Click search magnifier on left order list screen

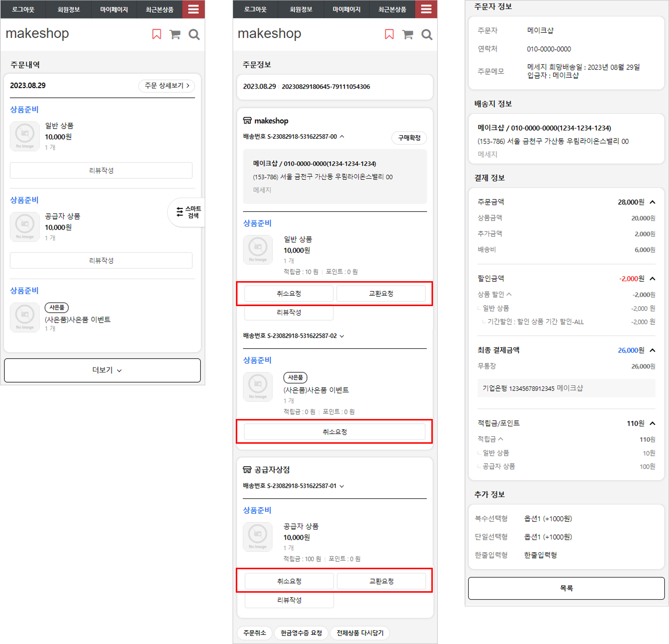click(194, 34)
